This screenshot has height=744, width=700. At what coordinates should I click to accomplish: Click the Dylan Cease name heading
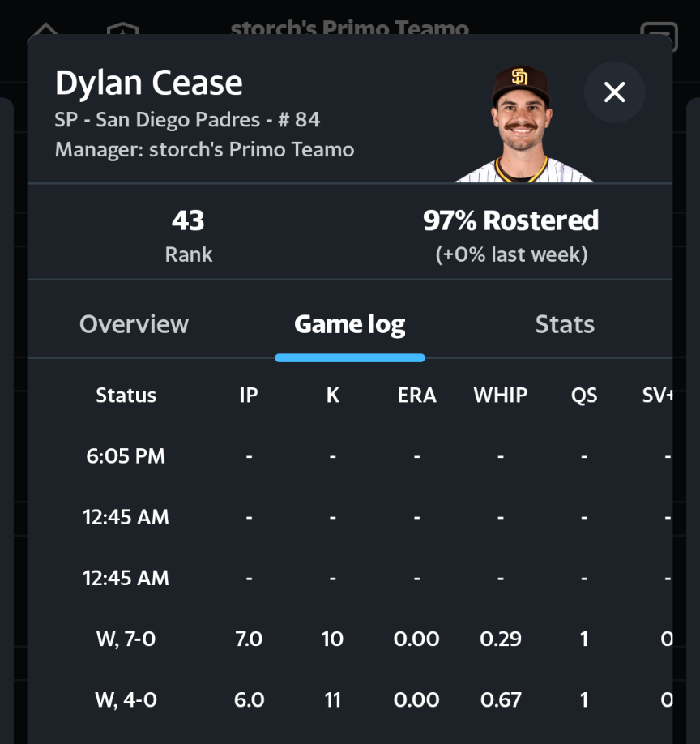pyautogui.click(x=149, y=83)
